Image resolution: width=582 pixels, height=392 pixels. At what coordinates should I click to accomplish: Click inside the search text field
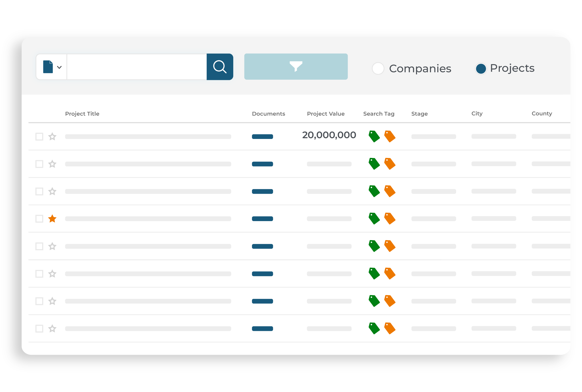(x=137, y=67)
